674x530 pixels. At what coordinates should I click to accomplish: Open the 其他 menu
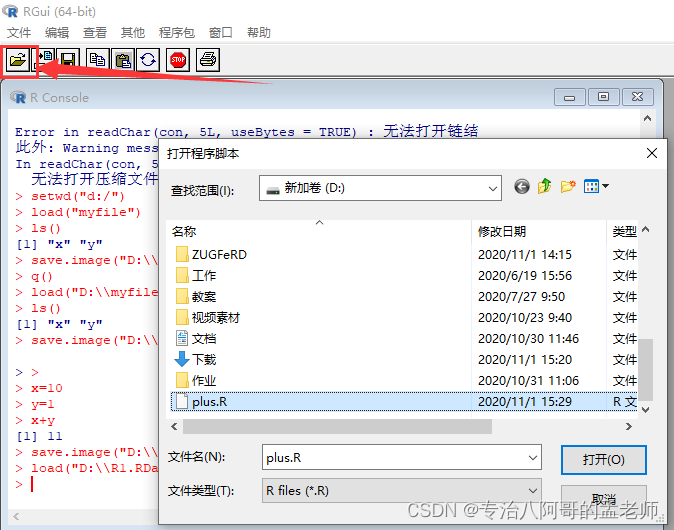[x=132, y=33]
